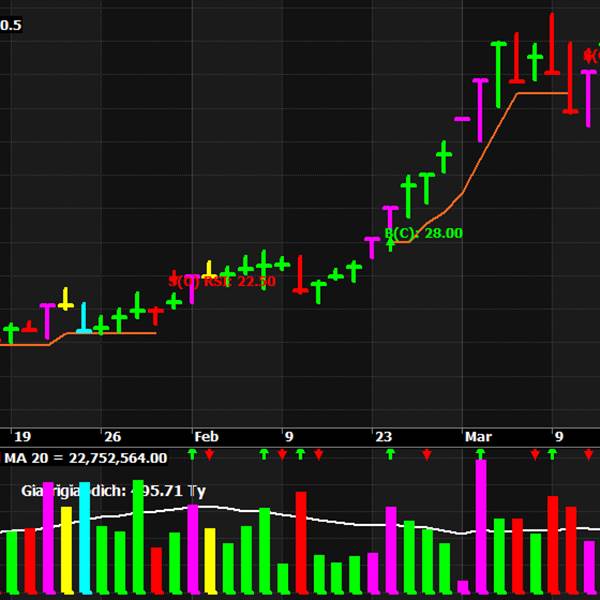
Task: Select the S(C) RSI: 22.50 sell label
Action: (x=222, y=281)
